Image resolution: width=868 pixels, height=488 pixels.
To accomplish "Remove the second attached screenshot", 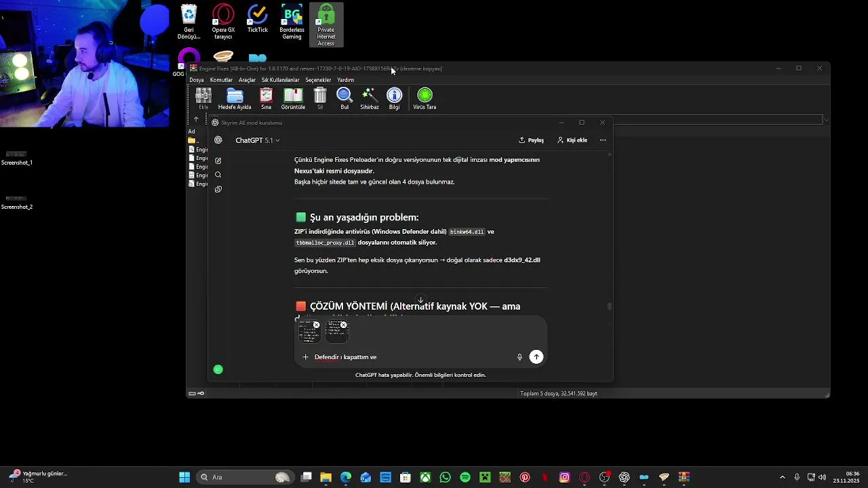I will coord(344,325).
